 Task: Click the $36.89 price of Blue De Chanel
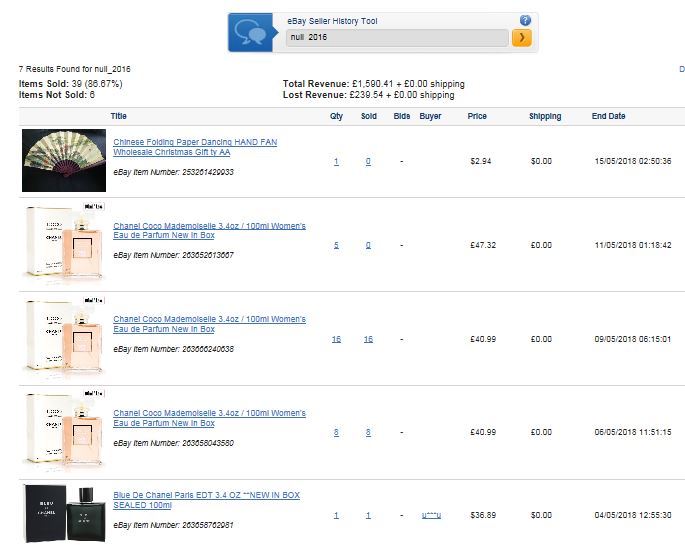point(483,515)
